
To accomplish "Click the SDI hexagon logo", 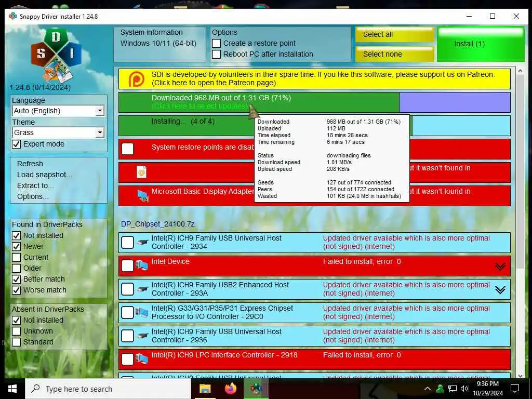I will point(56,56).
